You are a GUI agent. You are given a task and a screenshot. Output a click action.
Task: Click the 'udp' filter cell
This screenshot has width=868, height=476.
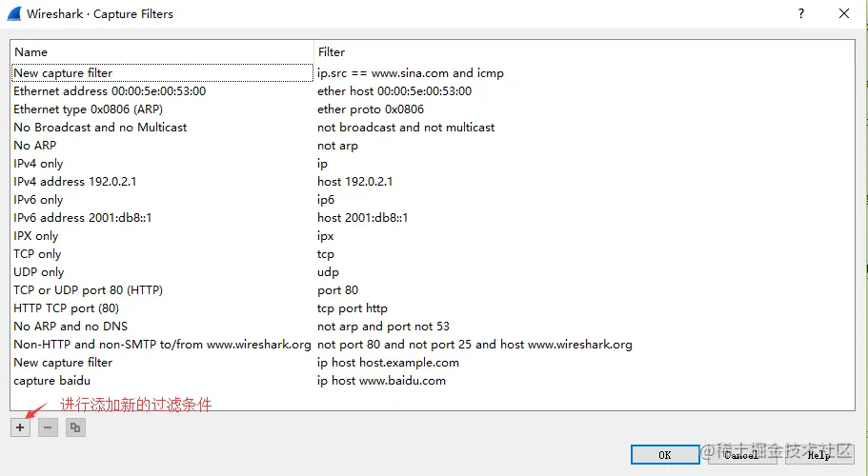point(328,272)
